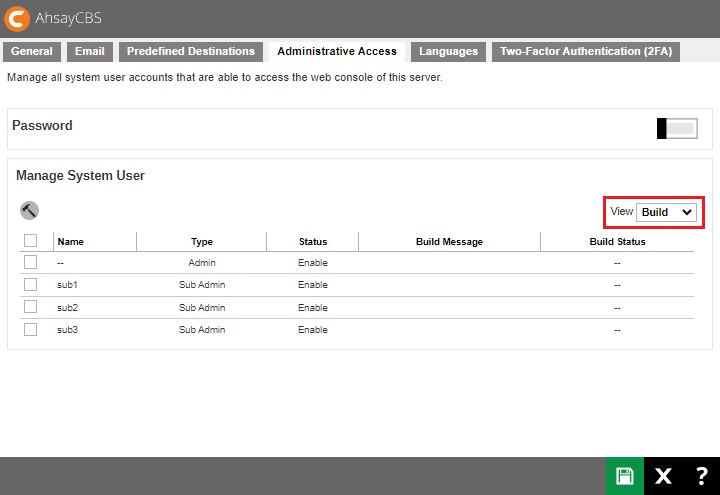Click Sub Admin type in sub2 row
Viewport: 720px width, 495px height.
point(202,308)
